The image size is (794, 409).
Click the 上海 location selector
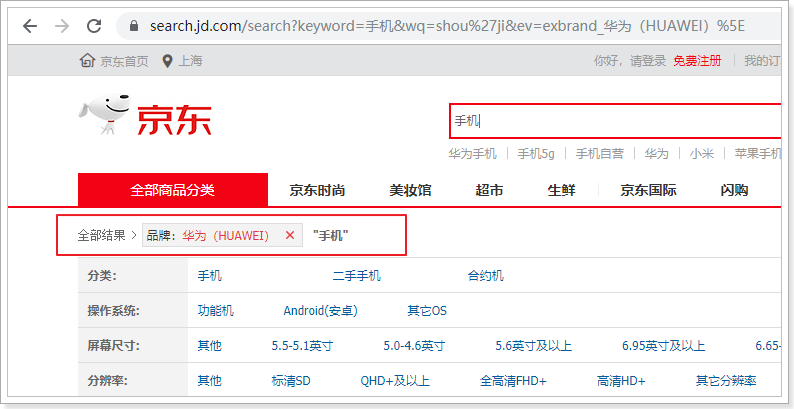[183, 61]
